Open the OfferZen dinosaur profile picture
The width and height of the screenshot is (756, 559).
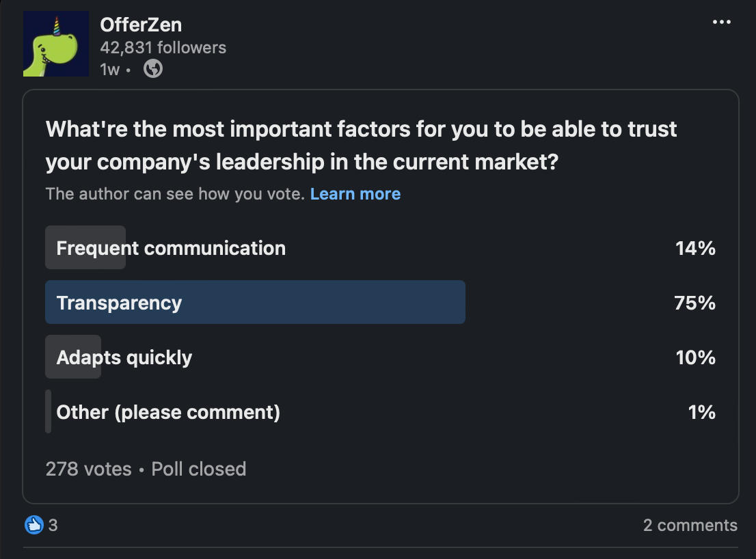click(56, 44)
